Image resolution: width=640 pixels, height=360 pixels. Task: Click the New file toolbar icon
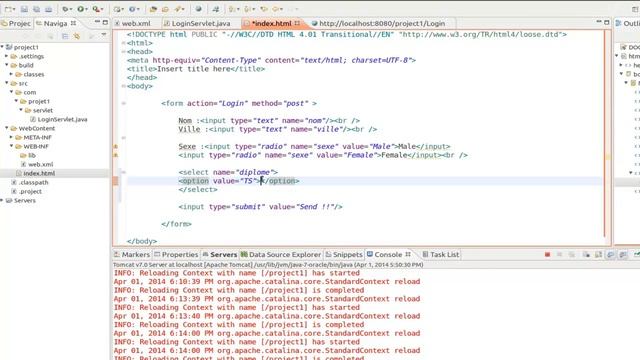click(x=8, y=9)
